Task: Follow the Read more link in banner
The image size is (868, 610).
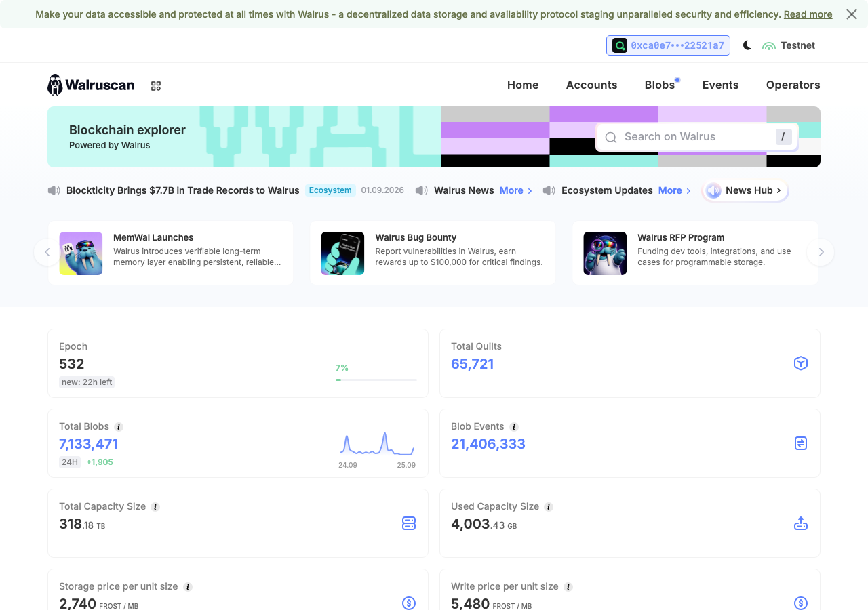Action: [808, 14]
